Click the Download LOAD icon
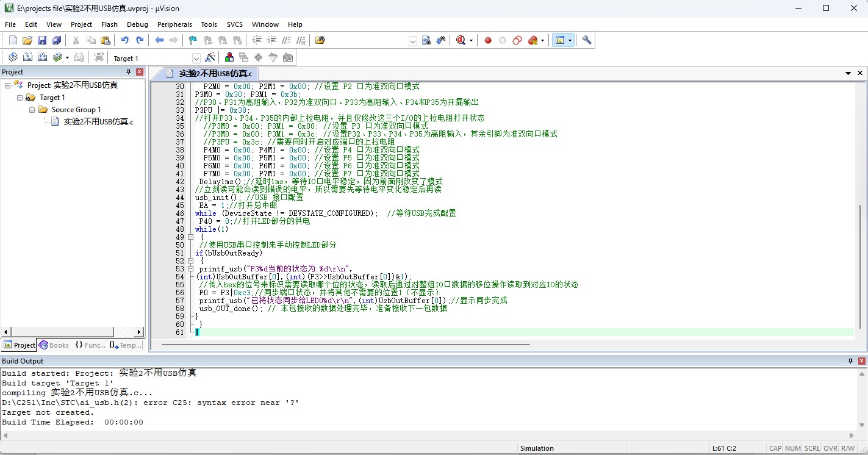 coord(99,57)
